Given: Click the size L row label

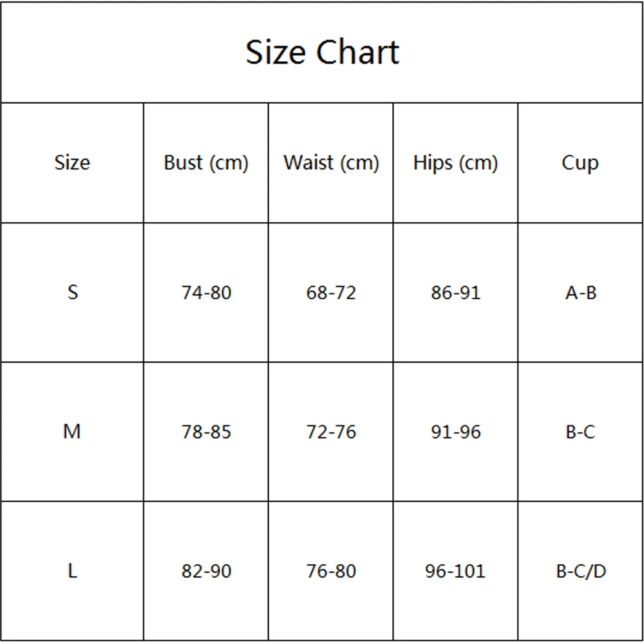Looking at the screenshot, I should click(x=72, y=571).
